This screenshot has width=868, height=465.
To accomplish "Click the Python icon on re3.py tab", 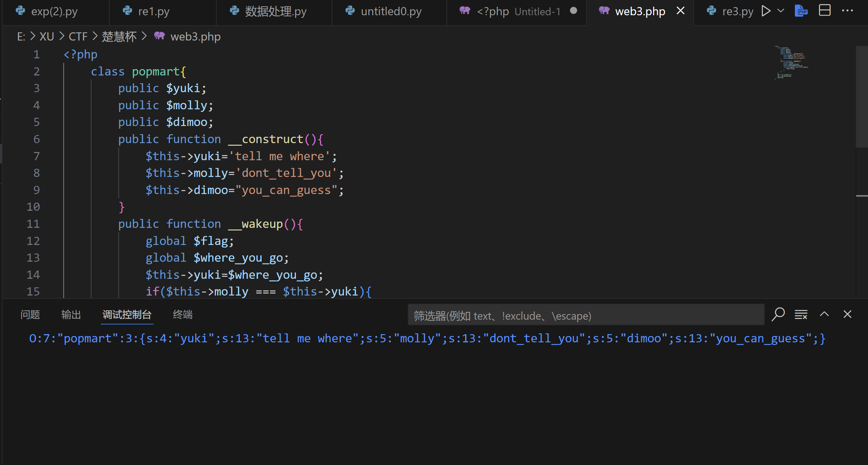I will (711, 11).
